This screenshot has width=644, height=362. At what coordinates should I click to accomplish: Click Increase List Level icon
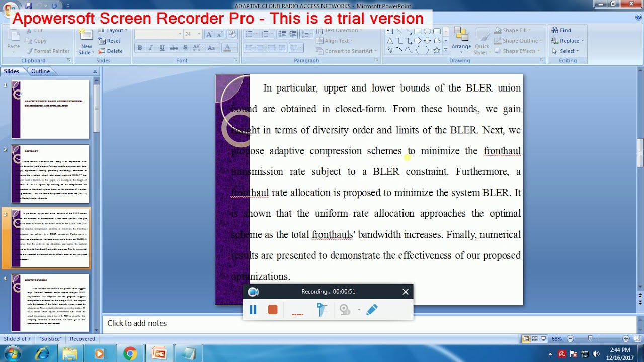pos(293,34)
